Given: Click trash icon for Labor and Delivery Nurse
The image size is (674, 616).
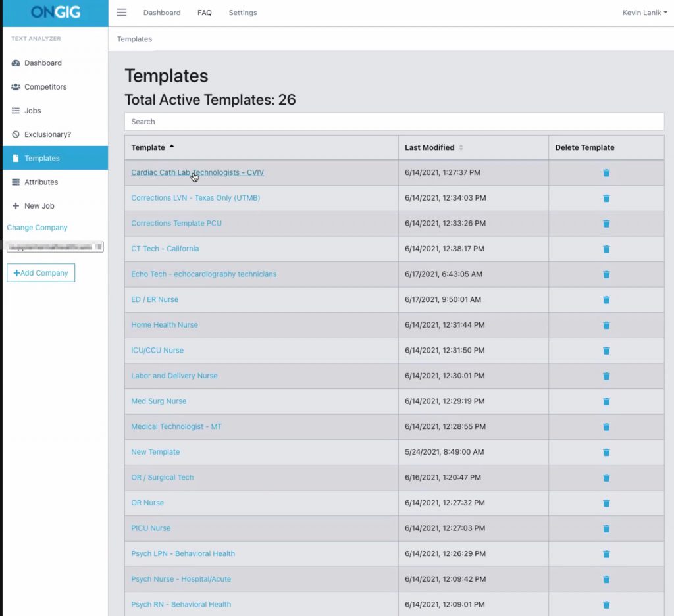Looking at the screenshot, I should pyautogui.click(x=606, y=376).
